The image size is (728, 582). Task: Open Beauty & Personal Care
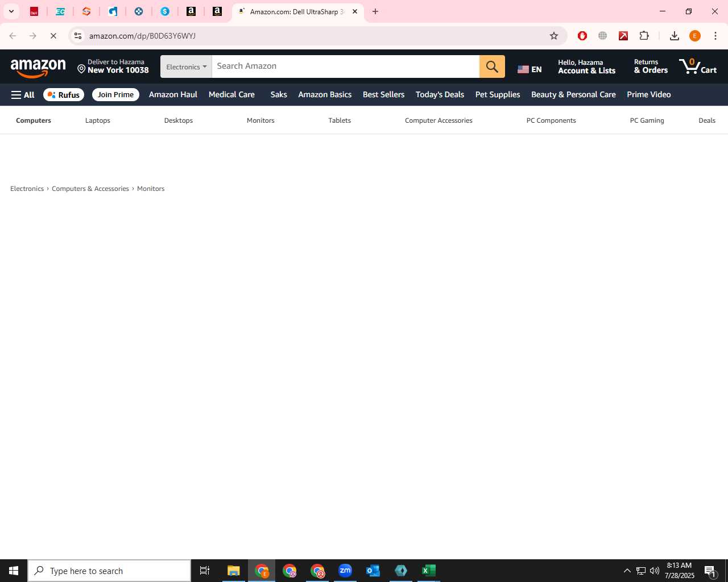(573, 94)
